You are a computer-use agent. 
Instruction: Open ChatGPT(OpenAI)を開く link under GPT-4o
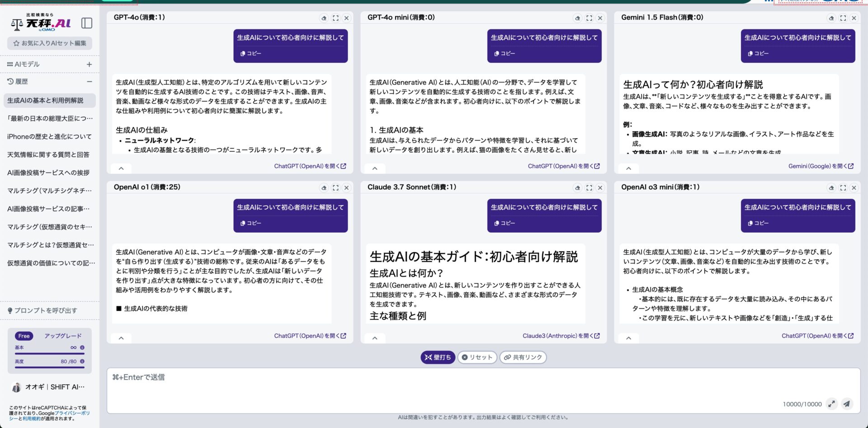pos(309,166)
